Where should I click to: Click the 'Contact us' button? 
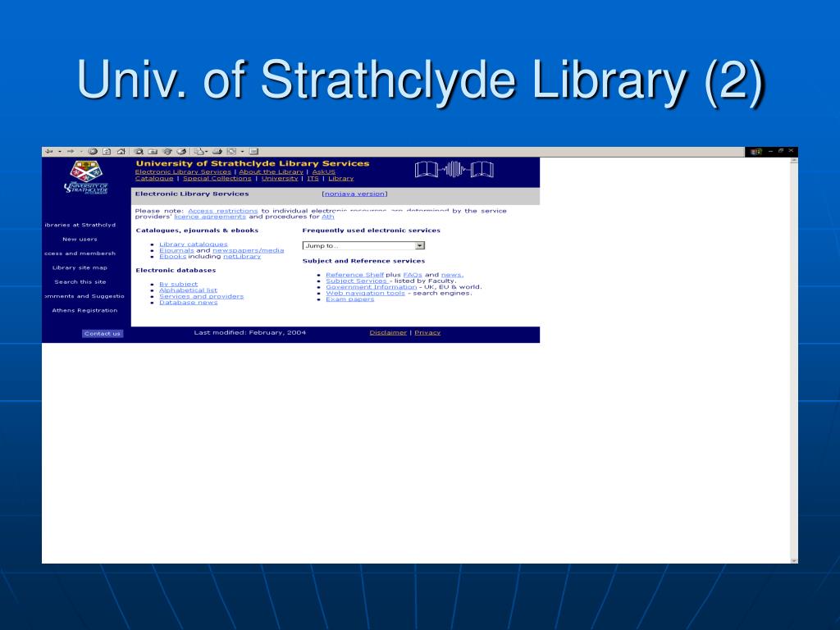tap(103, 333)
